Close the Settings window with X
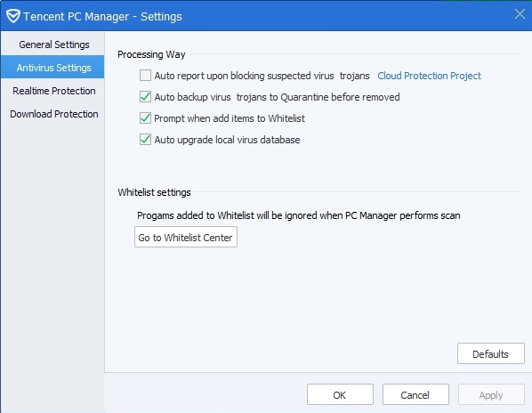 (520, 14)
